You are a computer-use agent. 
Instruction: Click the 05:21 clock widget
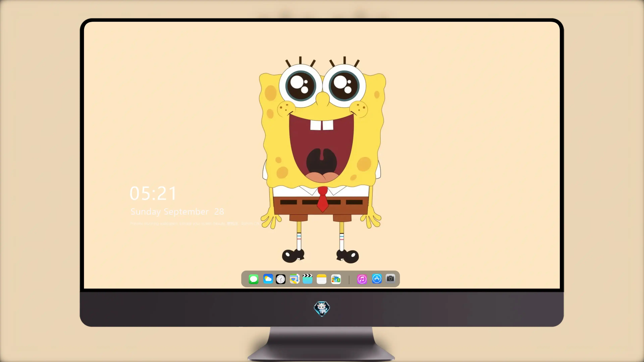coord(153,193)
